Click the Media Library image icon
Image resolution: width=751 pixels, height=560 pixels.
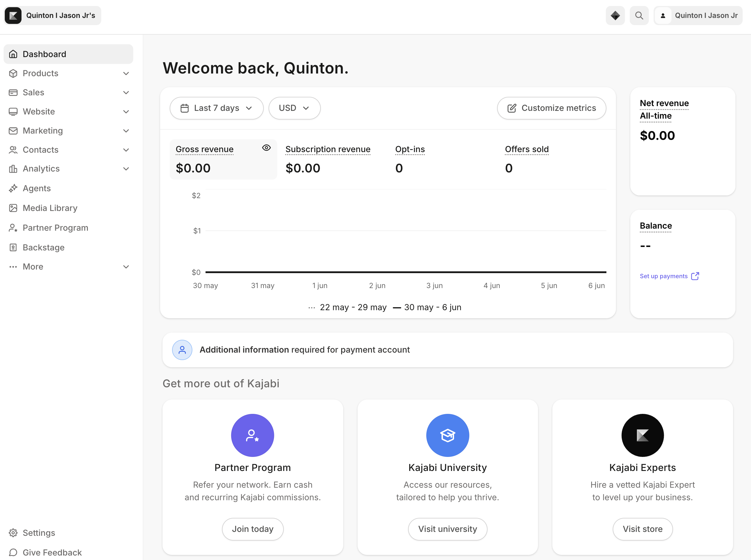(x=13, y=208)
